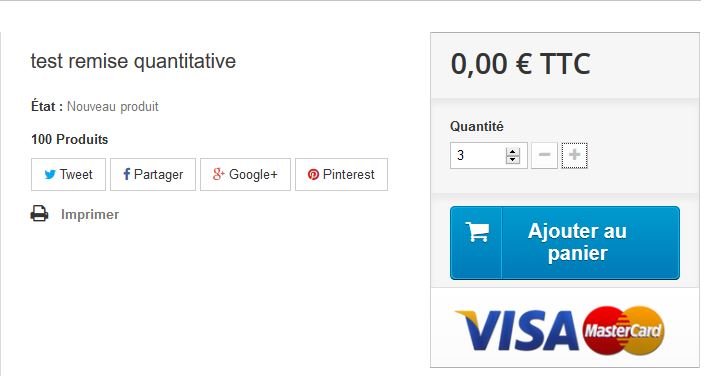The height and width of the screenshot is (376, 713).
Task: Decrease quantity with spinner down arrow
Action: pyautogui.click(x=512, y=159)
